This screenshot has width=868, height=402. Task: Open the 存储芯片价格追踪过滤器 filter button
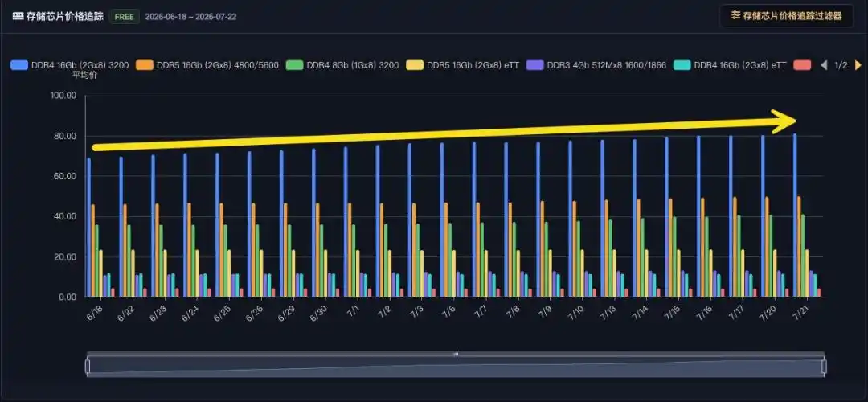[x=786, y=16]
